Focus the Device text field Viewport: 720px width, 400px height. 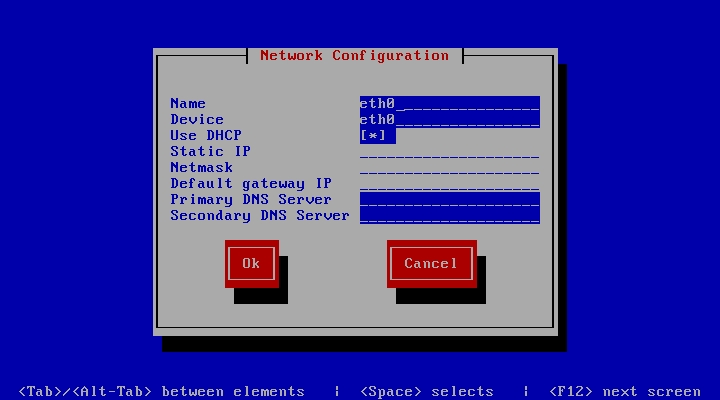(x=449, y=120)
